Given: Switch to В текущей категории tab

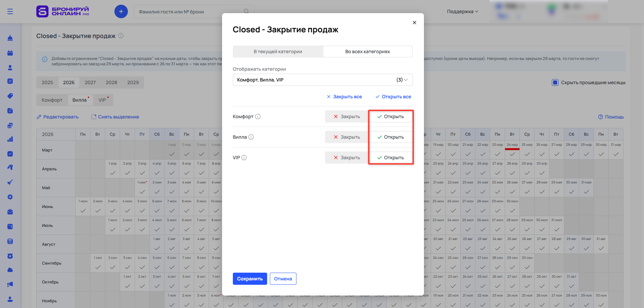Looking at the screenshot, I should click(278, 52).
